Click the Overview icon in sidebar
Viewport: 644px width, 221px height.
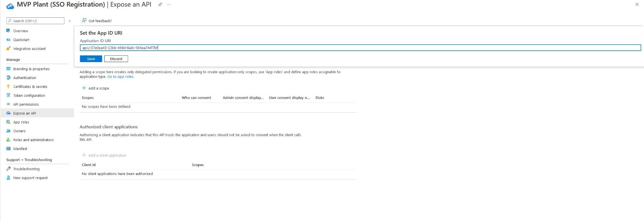8,31
